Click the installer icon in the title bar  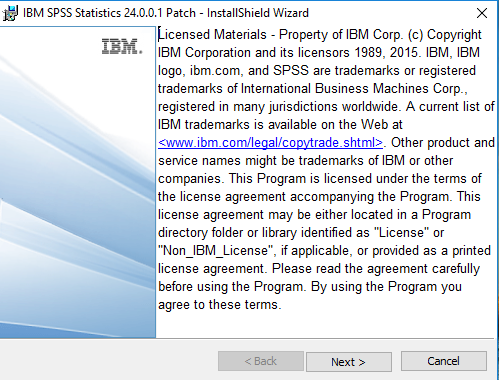[10, 13]
